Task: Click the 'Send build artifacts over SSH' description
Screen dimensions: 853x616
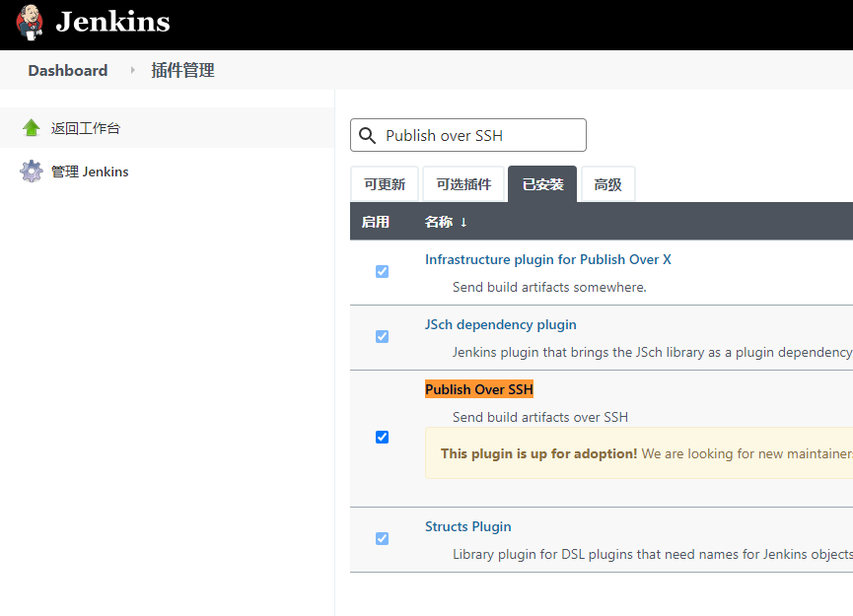Action: point(540,417)
